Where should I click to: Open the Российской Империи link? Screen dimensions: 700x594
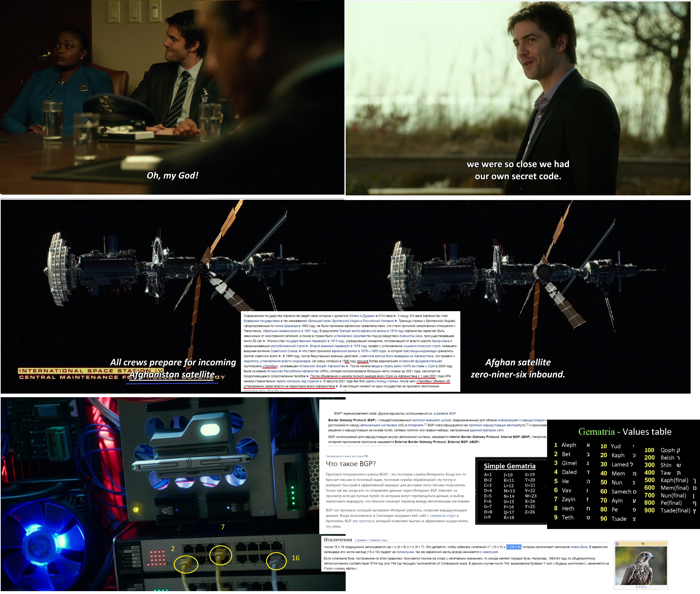pos(378,321)
